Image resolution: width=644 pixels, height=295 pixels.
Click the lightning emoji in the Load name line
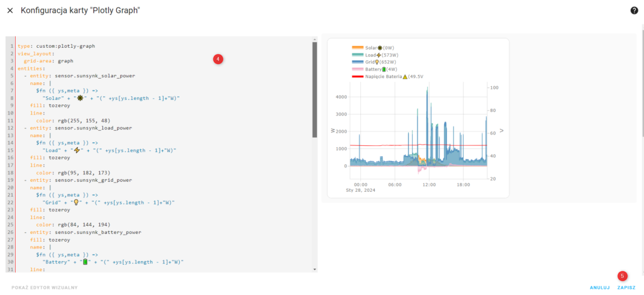pyautogui.click(x=78, y=150)
